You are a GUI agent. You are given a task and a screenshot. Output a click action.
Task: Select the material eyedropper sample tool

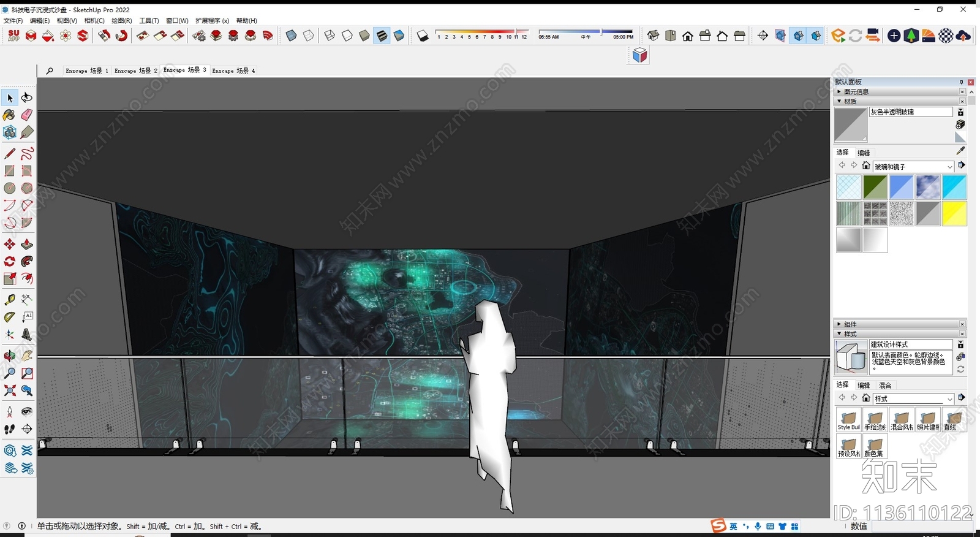(960, 151)
